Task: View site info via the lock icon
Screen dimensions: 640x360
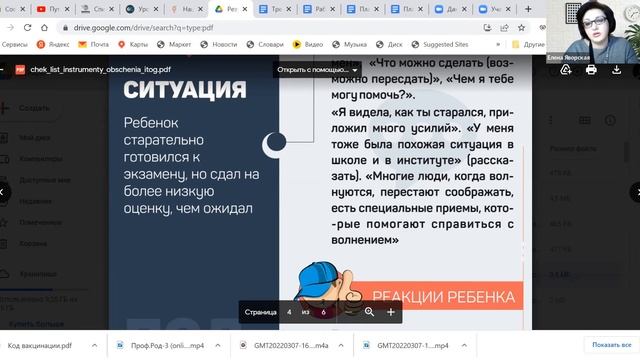Action: [x=65, y=28]
